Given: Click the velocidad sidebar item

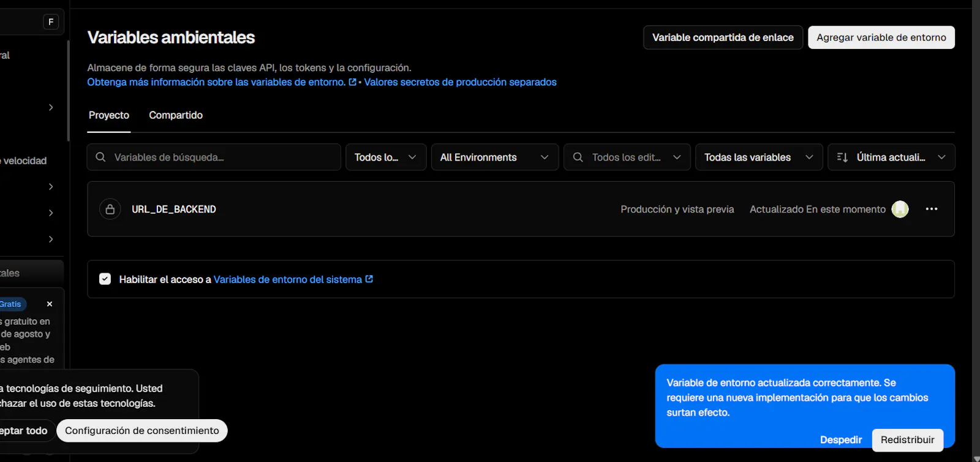Looking at the screenshot, I should click(23, 161).
